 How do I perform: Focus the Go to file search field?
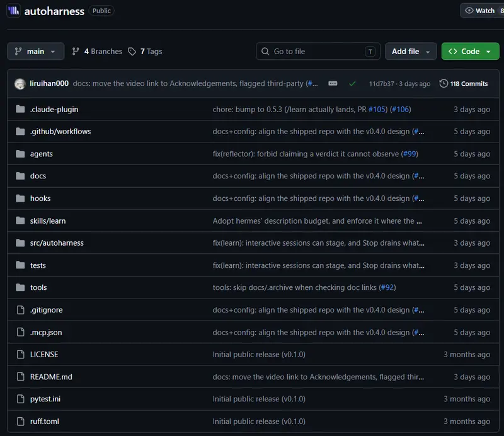[x=318, y=52]
